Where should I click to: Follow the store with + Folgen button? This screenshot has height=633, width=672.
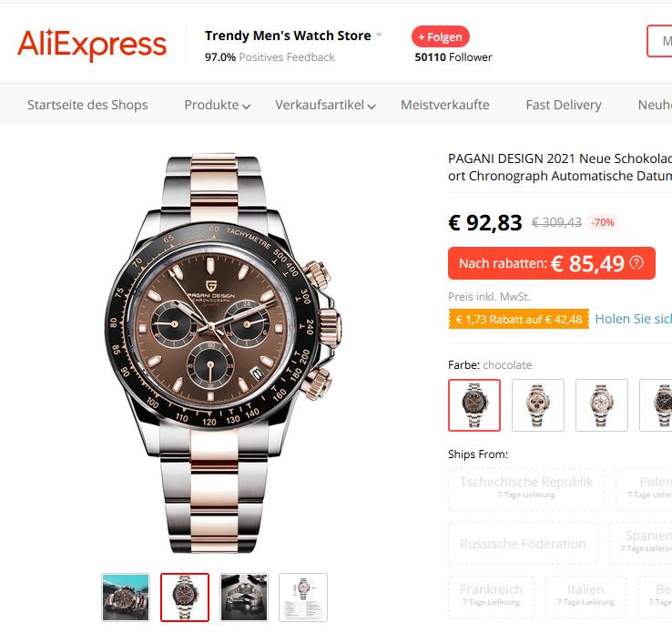pos(440,36)
